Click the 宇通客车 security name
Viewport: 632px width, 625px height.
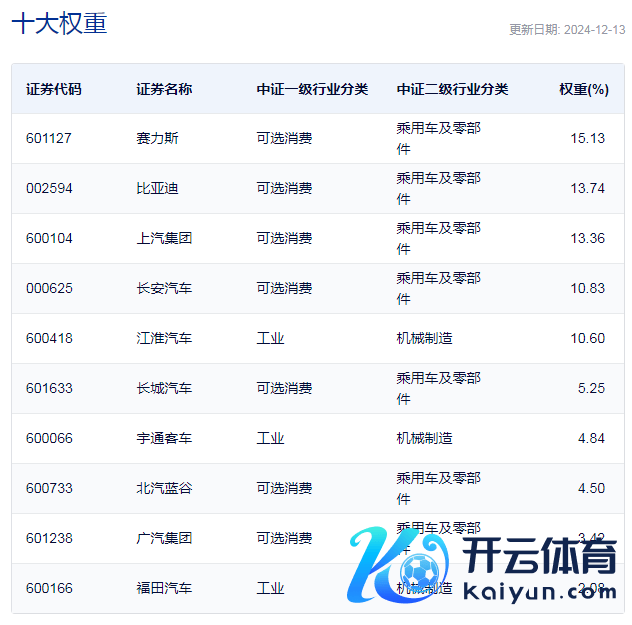164,438
